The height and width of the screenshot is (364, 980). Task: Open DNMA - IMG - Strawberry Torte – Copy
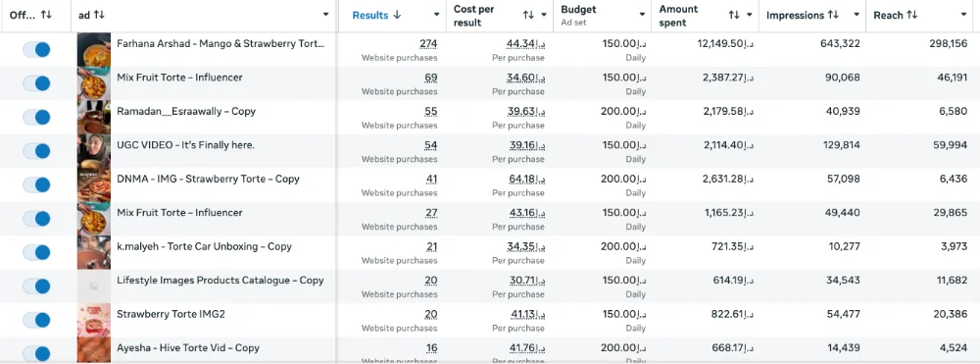208,179
